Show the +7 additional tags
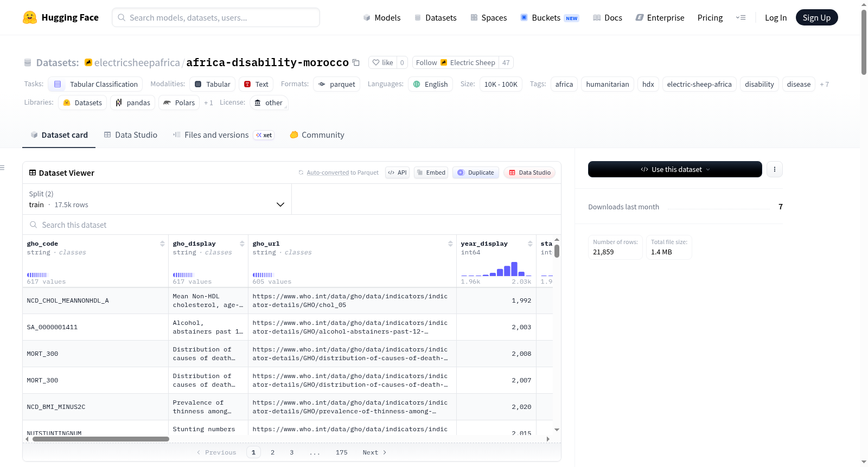Image resolution: width=868 pixels, height=467 pixels. click(x=825, y=84)
